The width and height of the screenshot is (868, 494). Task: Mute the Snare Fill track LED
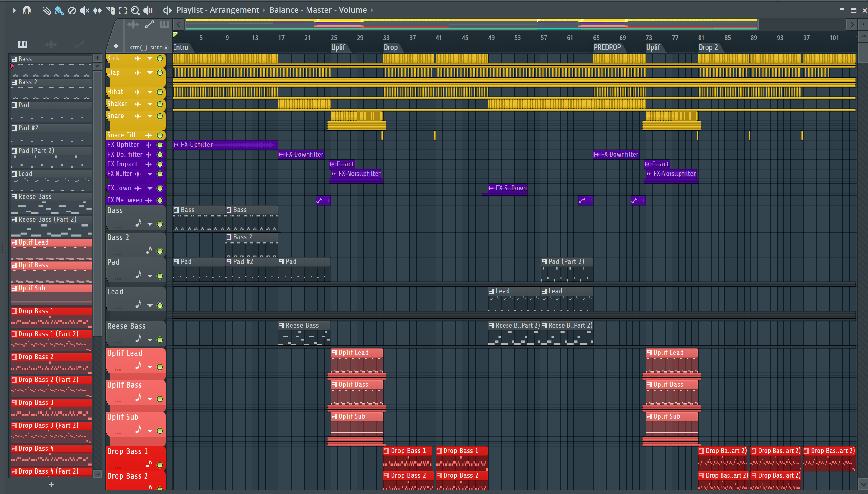[159, 135]
